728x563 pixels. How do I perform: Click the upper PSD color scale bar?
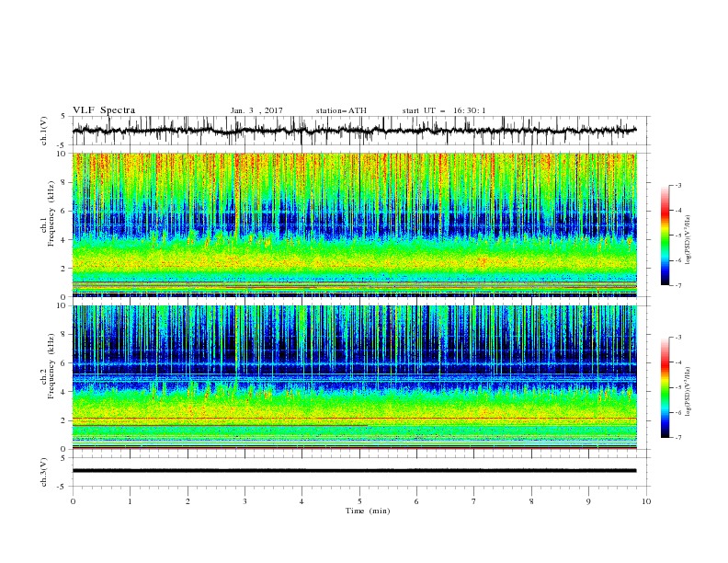tap(665, 236)
